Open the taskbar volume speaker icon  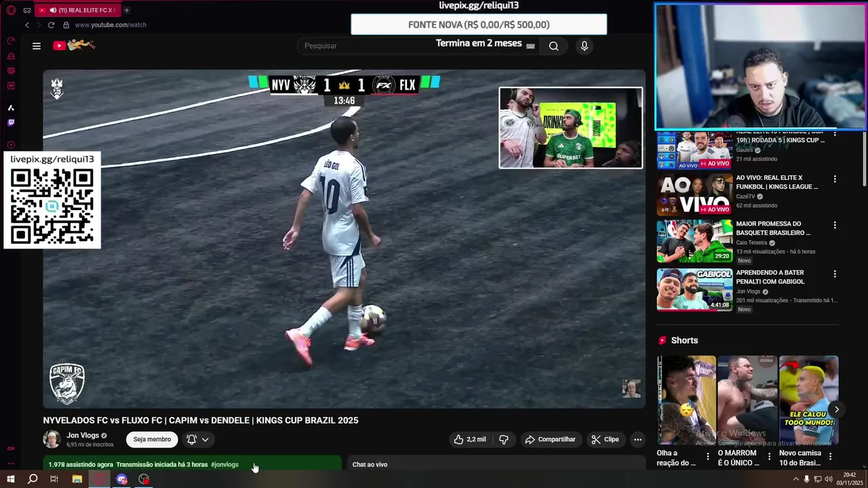[x=829, y=479]
